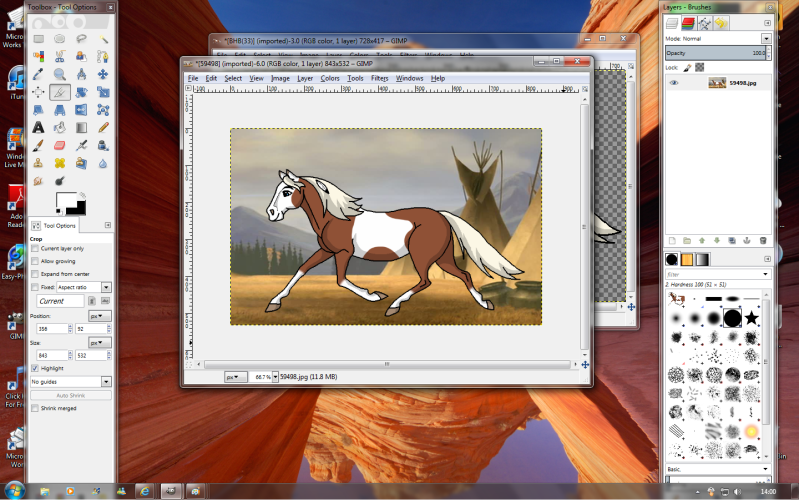Hide the 59498.jpg layer with eye icon
The height and width of the screenshot is (504, 799).
click(674, 83)
